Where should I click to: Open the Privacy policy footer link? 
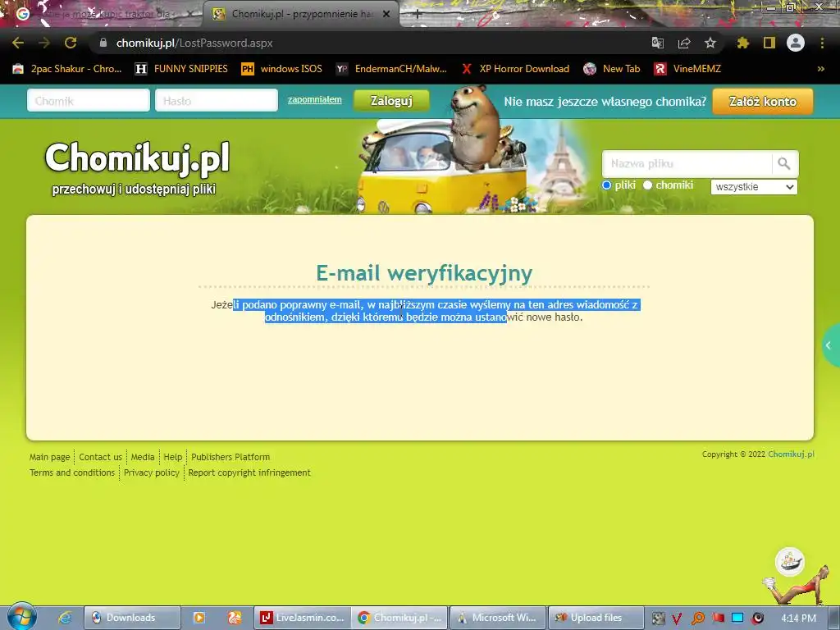(x=152, y=472)
